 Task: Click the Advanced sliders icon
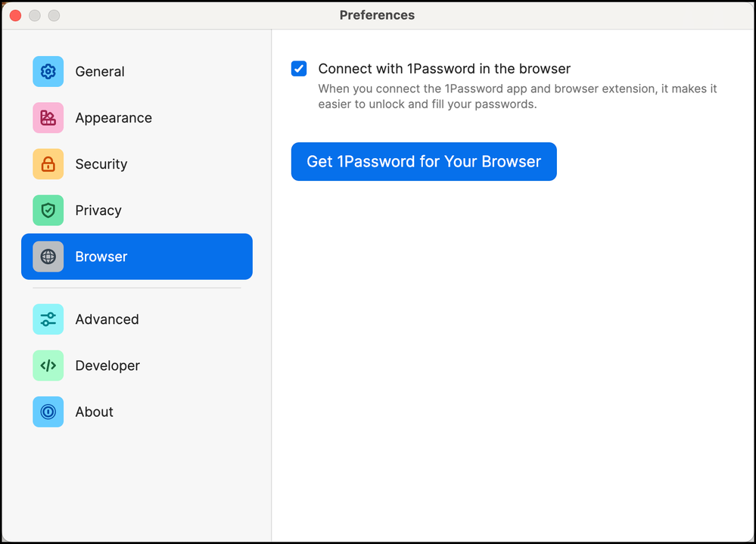(48, 319)
